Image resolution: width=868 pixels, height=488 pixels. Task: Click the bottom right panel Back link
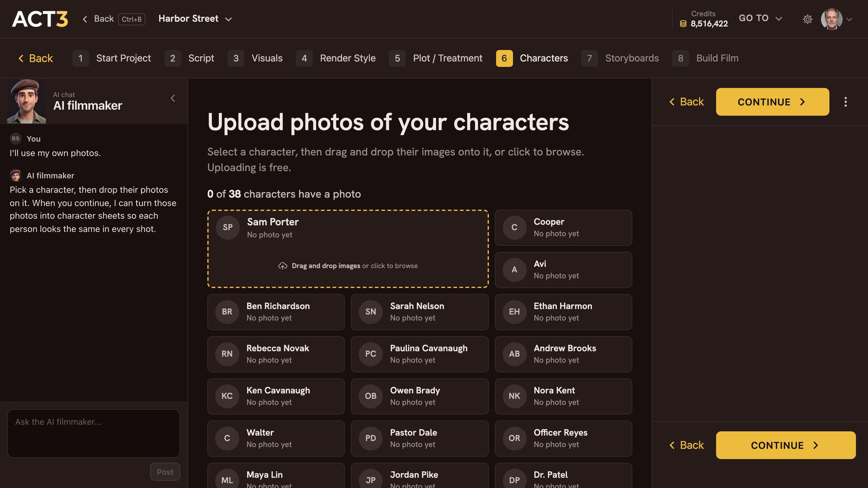[x=686, y=445]
